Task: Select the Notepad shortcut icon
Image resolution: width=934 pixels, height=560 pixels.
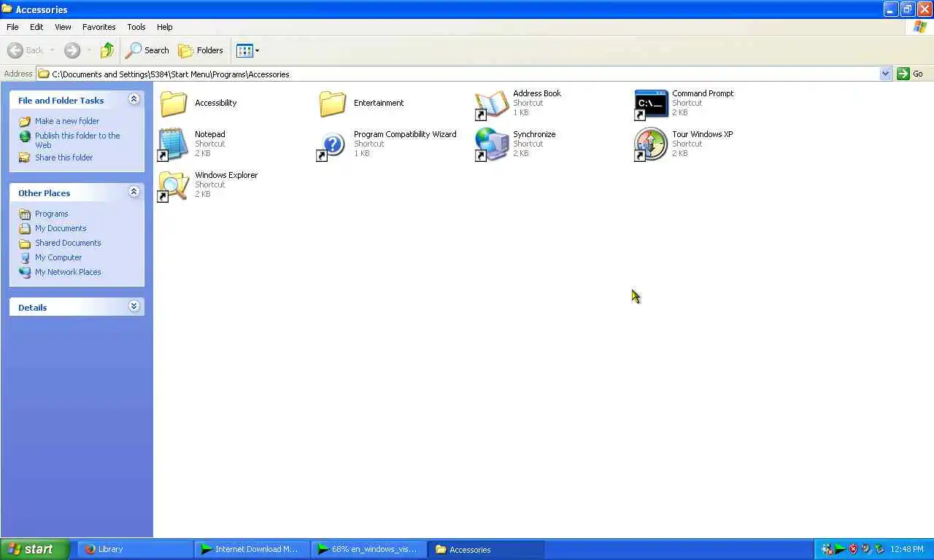Action: tap(174, 145)
